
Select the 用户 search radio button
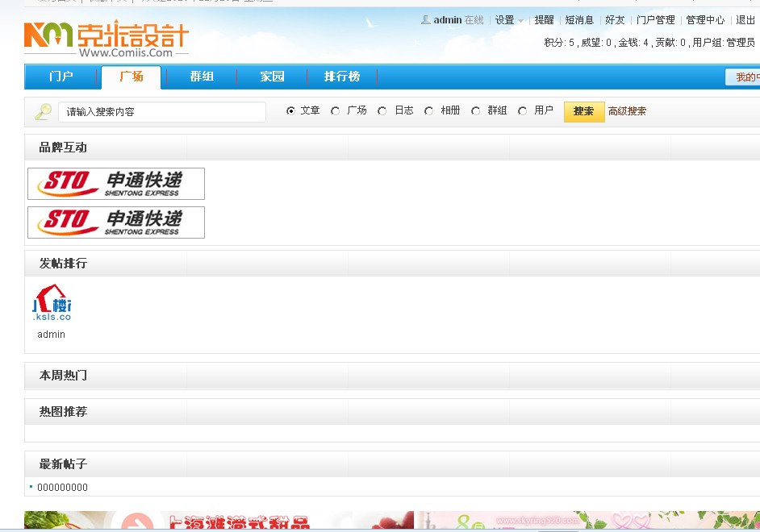click(x=522, y=111)
